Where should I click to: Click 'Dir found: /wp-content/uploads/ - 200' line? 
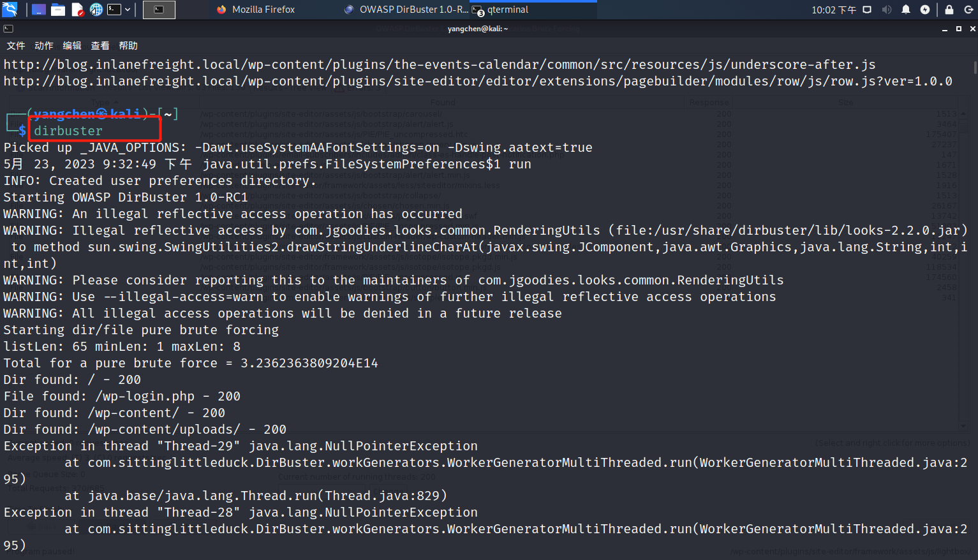[x=145, y=429]
